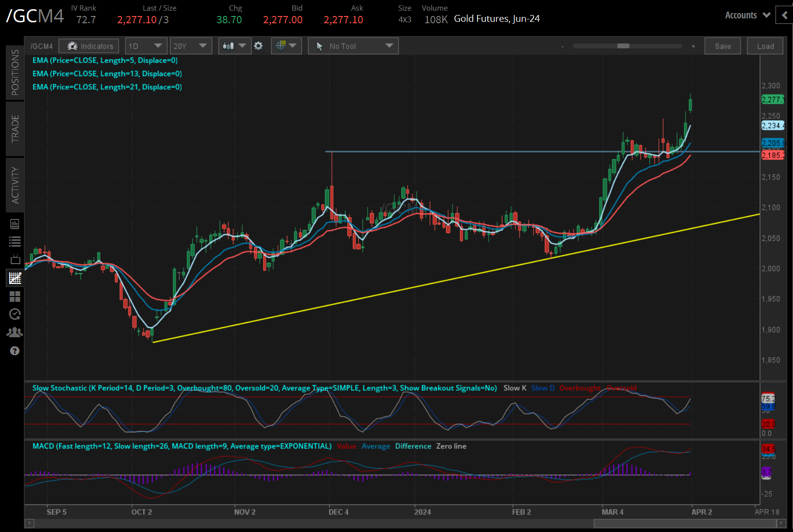Open the quote details sidebar icon
Screen dimensions: 793x532
(x=15, y=224)
